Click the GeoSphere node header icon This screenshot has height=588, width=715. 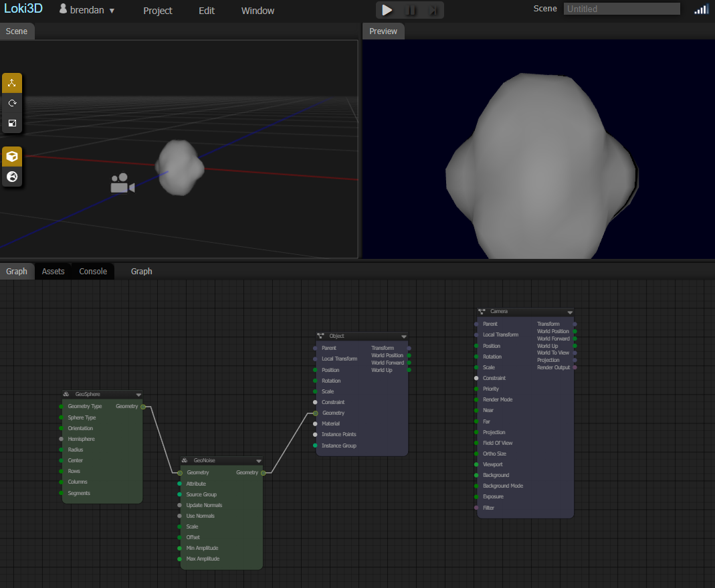coord(66,394)
